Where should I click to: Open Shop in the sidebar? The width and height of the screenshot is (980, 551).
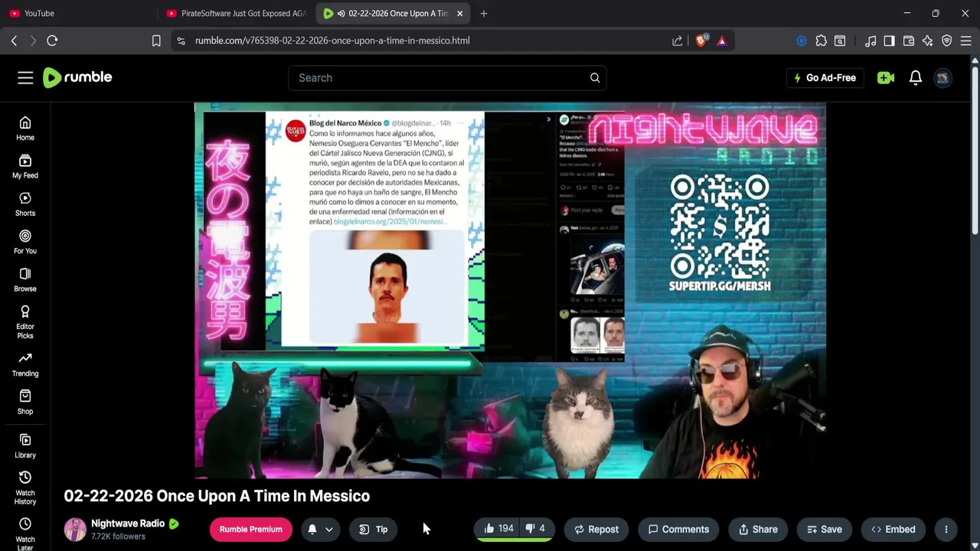pos(25,402)
